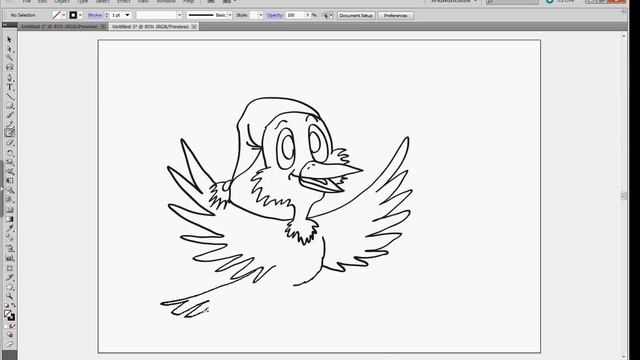640x360 pixels.
Task: Select the highlighted Blob Brush tool
Action: (9, 133)
